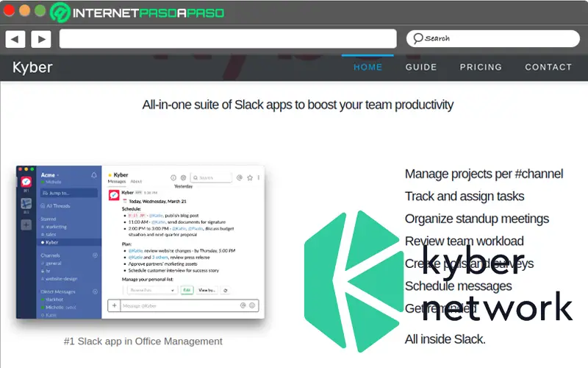
Task: Select the text 'Track and assign tasks'
Action: (x=465, y=197)
